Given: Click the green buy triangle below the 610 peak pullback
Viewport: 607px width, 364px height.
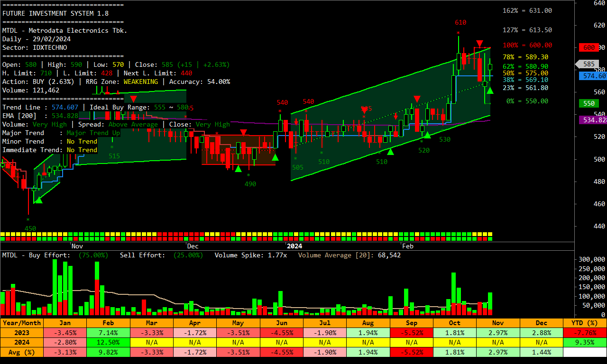Looking at the screenshot, I should (x=490, y=91).
